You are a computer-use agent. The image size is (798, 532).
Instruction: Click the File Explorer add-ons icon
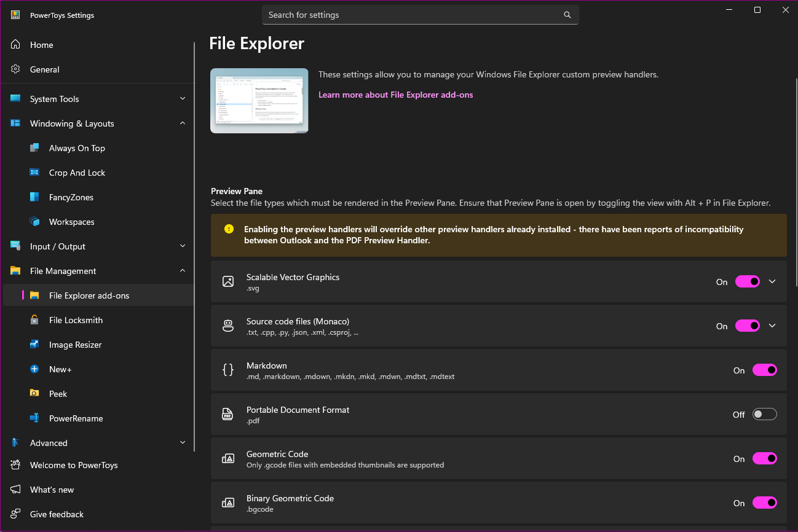(x=35, y=295)
